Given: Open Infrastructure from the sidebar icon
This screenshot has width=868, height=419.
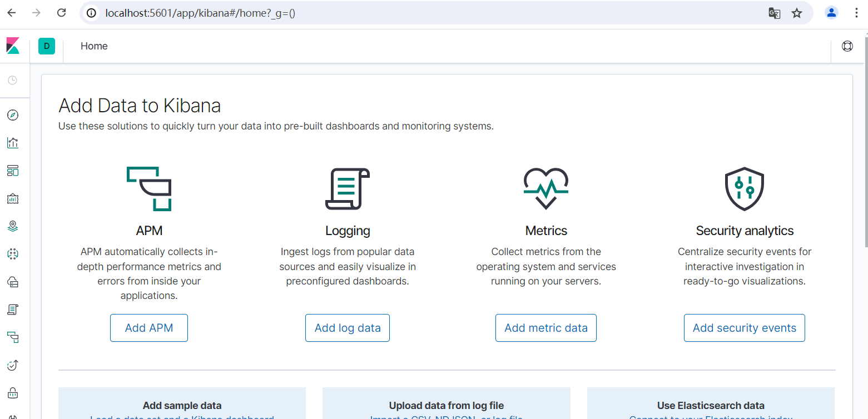Looking at the screenshot, I should (x=13, y=282).
